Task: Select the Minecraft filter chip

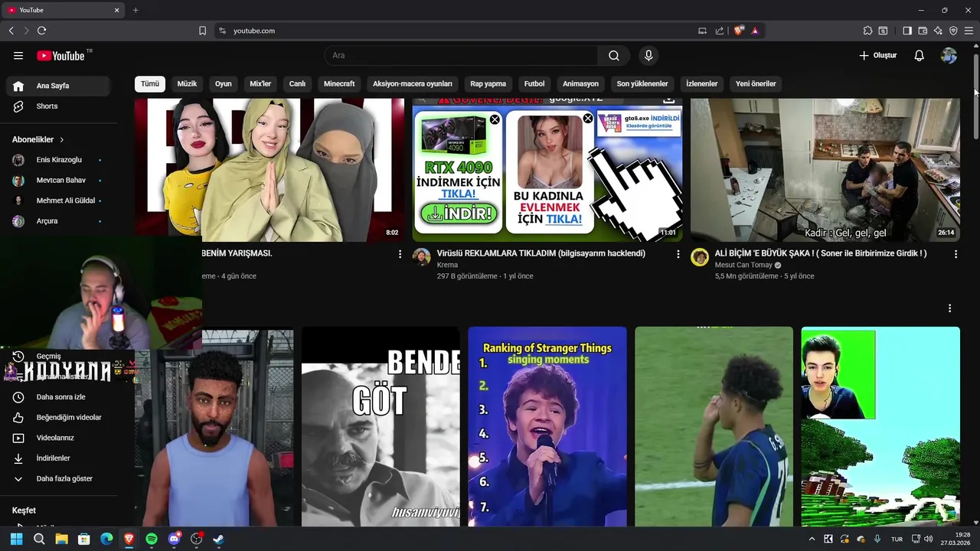Action: point(339,83)
